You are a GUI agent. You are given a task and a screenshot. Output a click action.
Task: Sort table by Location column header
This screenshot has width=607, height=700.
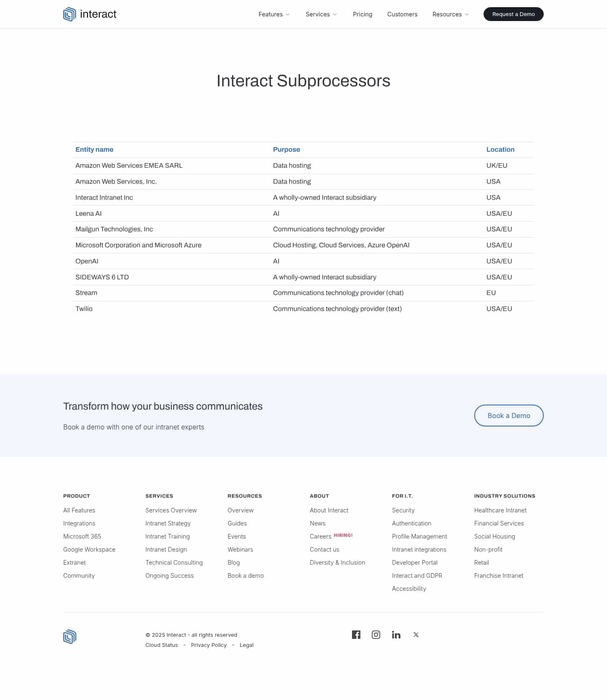[x=500, y=150]
